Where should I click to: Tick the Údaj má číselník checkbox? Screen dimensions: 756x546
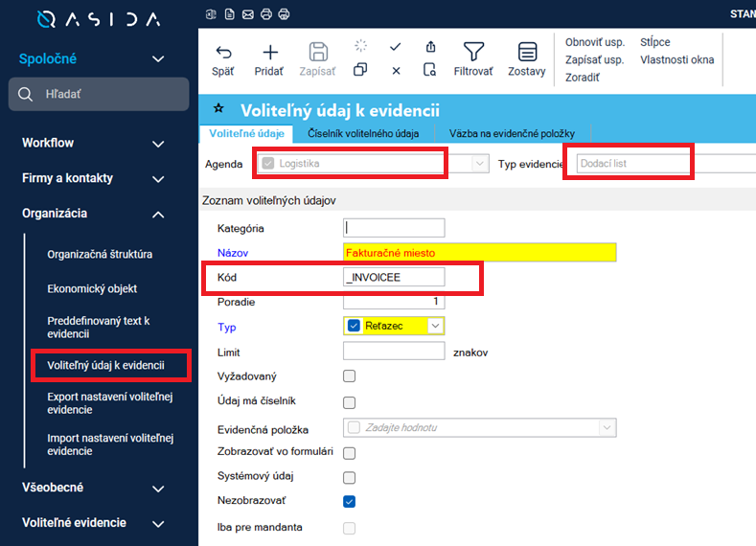[349, 402]
